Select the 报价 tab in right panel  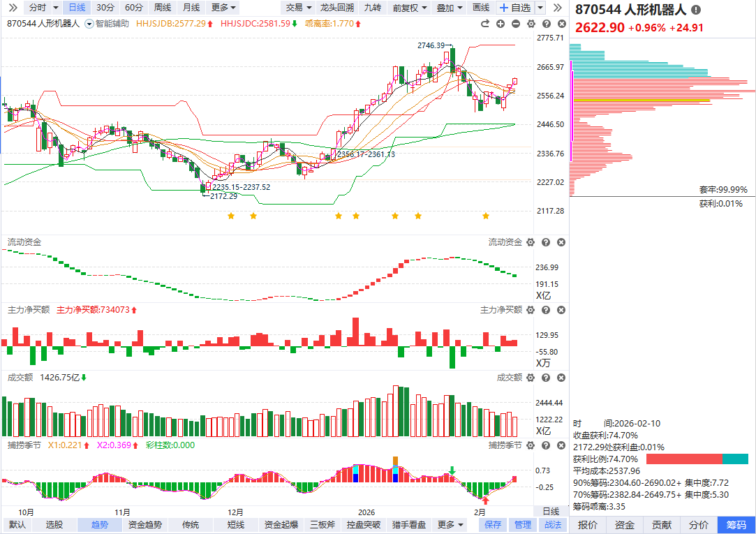(588, 525)
